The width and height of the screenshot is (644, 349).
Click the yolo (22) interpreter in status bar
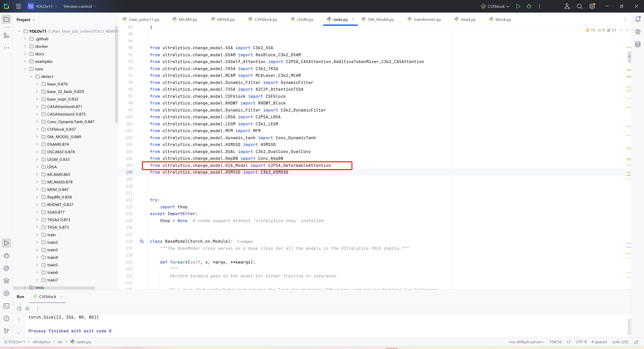pos(620,342)
